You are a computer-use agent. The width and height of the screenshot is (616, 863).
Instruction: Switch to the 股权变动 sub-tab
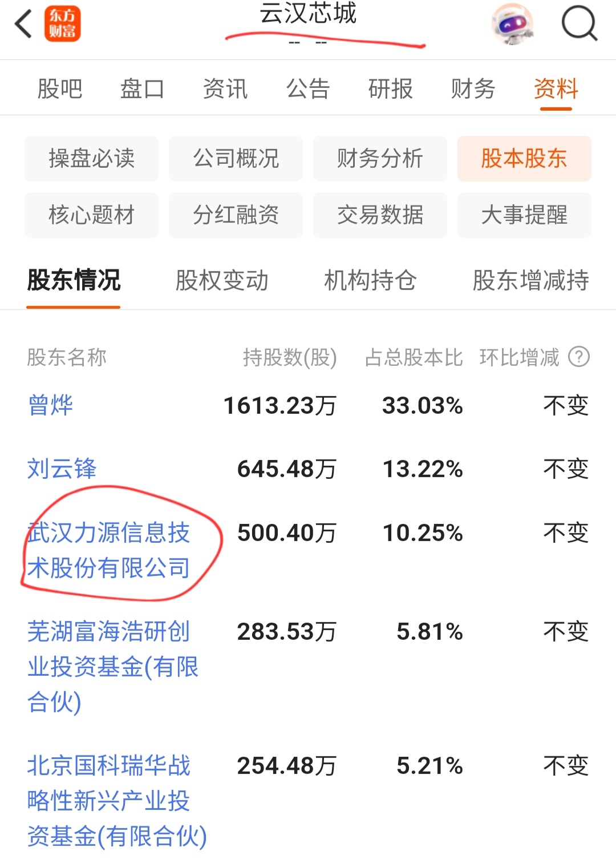222,281
